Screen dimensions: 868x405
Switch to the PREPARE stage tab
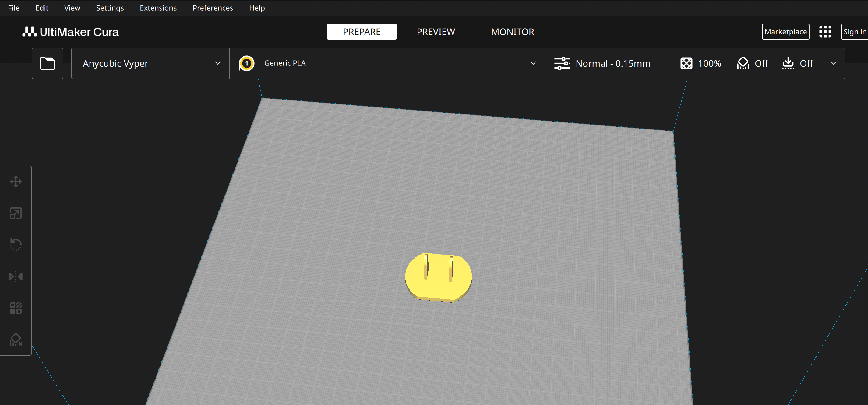[x=362, y=32]
